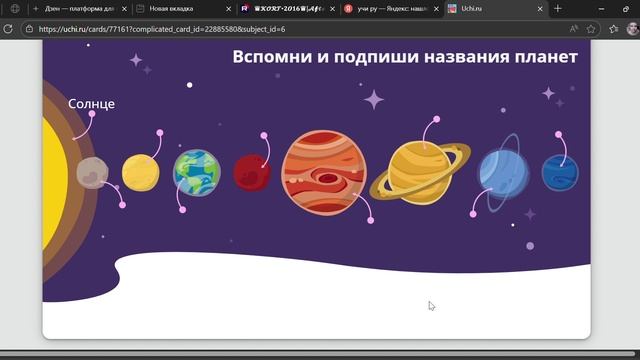Screen dimensions: 640x360
Task: Click the horizontal scrollbar at the bottom
Action: pos(318,353)
